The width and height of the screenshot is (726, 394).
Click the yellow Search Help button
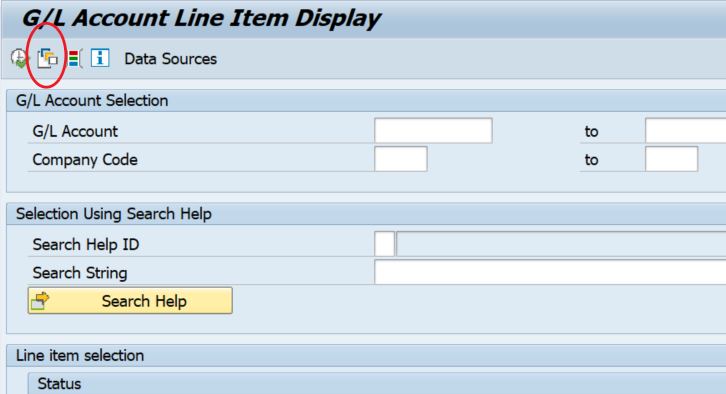click(130, 301)
